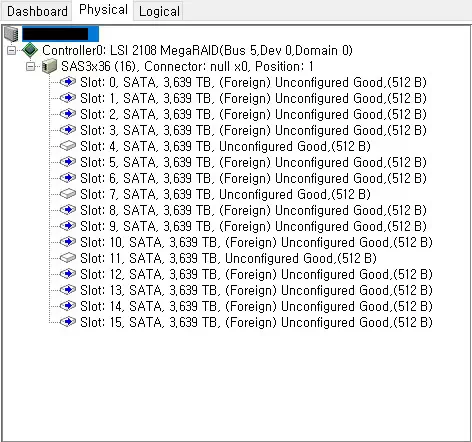
Task: Collapse the Controller0 tree node
Action: point(12,50)
